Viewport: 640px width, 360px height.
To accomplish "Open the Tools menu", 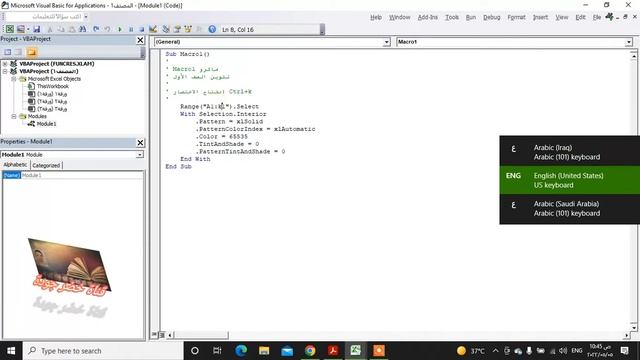I will (452, 17).
